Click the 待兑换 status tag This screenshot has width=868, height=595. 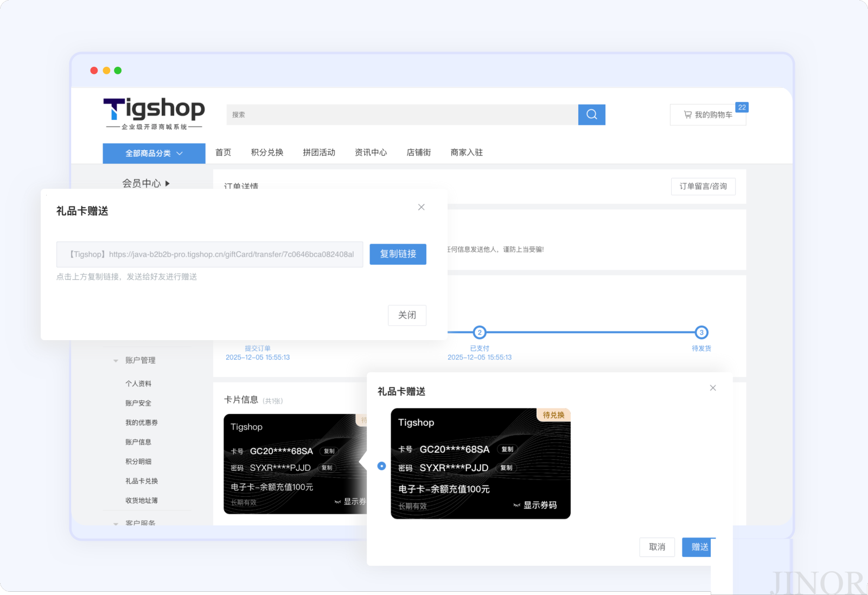pos(553,415)
